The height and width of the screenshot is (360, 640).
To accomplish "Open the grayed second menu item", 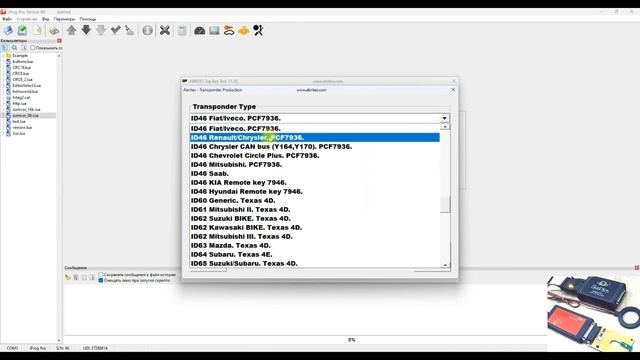I will (x=27, y=19).
